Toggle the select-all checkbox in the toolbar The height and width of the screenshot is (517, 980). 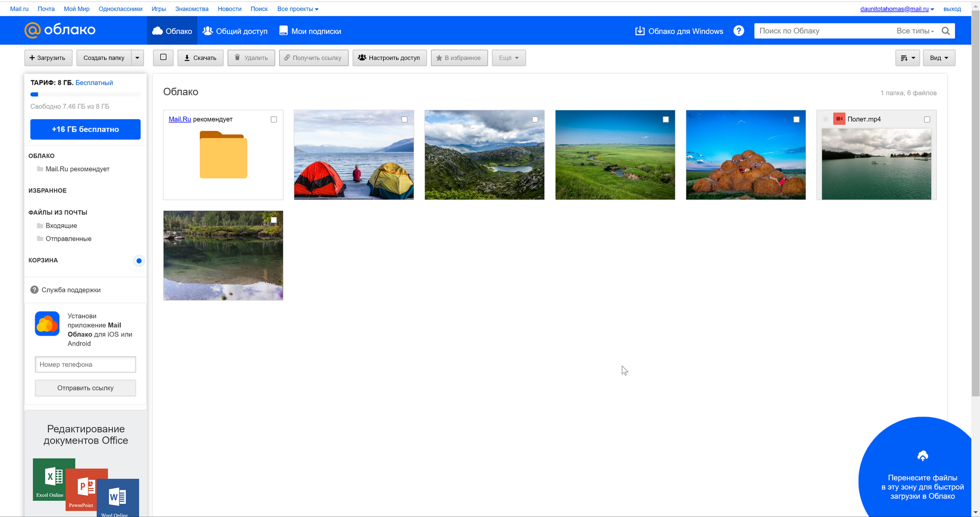click(163, 57)
